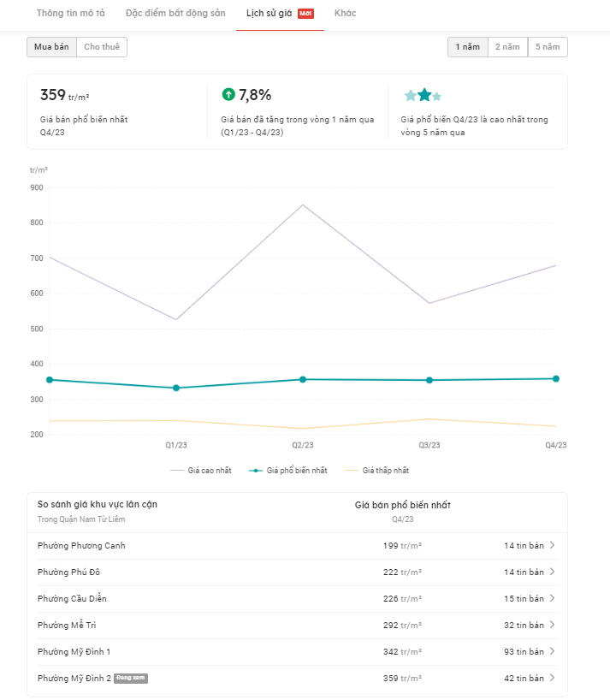Open the 'Thông tin mô tả' tab

coord(71,14)
